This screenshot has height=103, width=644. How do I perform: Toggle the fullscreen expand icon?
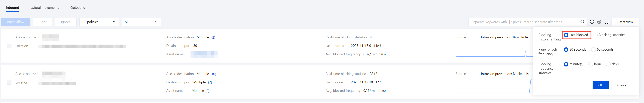[x=606, y=22]
